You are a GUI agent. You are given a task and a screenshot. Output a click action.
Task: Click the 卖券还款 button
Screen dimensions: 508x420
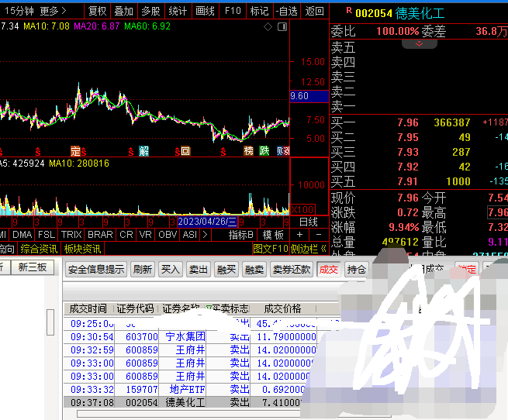click(x=292, y=270)
